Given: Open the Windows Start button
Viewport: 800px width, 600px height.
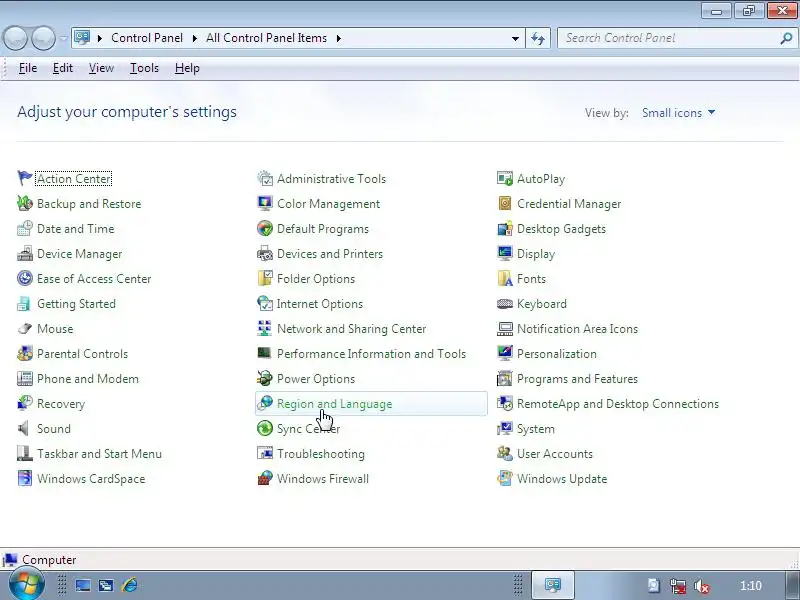Looking at the screenshot, I should [x=26, y=585].
